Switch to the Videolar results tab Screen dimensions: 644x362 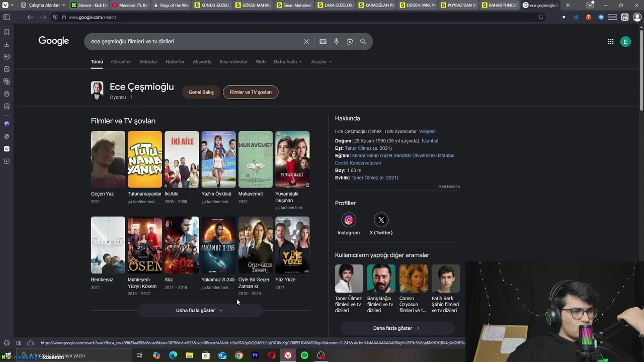148,62
